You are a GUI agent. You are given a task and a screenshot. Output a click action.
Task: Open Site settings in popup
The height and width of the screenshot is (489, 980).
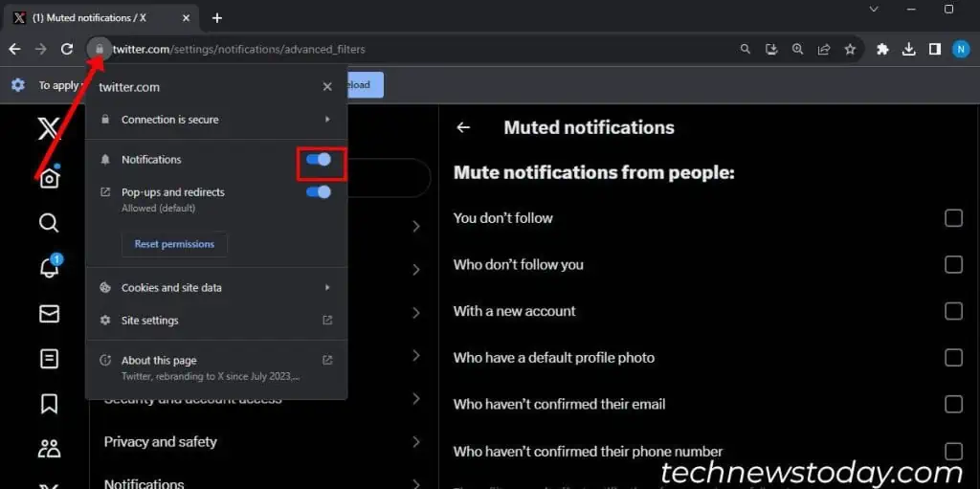pyautogui.click(x=216, y=321)
